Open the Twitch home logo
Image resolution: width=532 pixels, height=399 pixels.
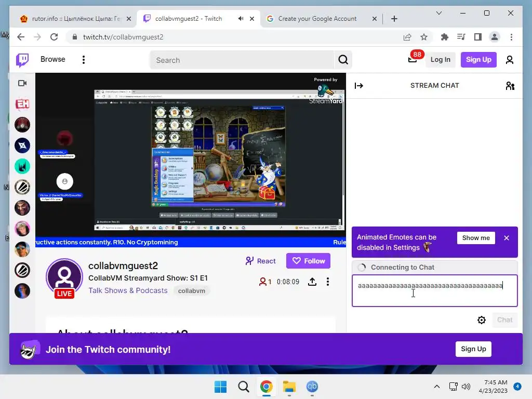(x=22, y=60)
